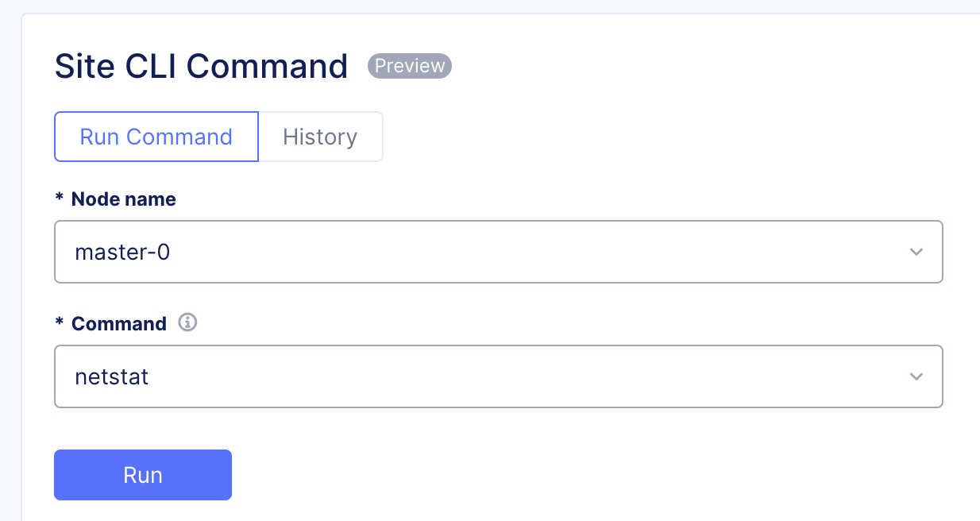The width and height of the screenshot is (980, 521).
Task: Click the master-0 selected value text
Action: point(122,252)
